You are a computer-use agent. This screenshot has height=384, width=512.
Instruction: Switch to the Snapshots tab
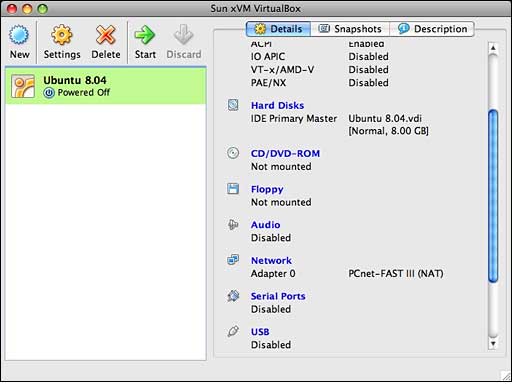(350, 29)
